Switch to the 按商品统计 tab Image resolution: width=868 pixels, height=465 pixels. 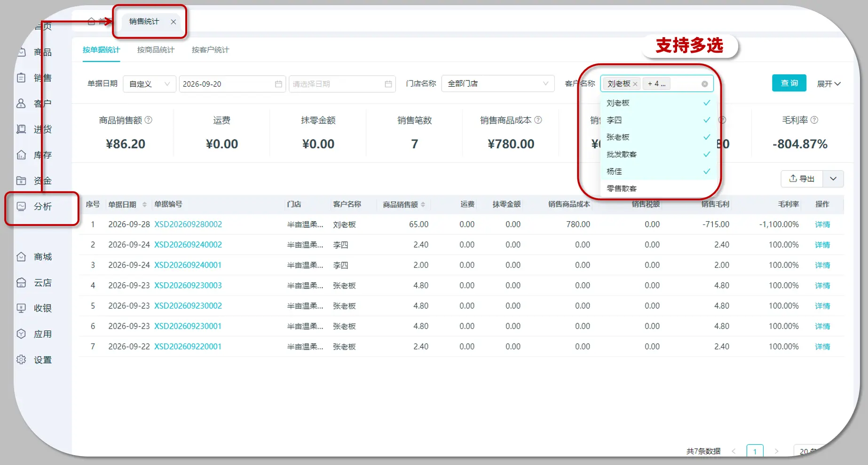[x=156, y=50]
